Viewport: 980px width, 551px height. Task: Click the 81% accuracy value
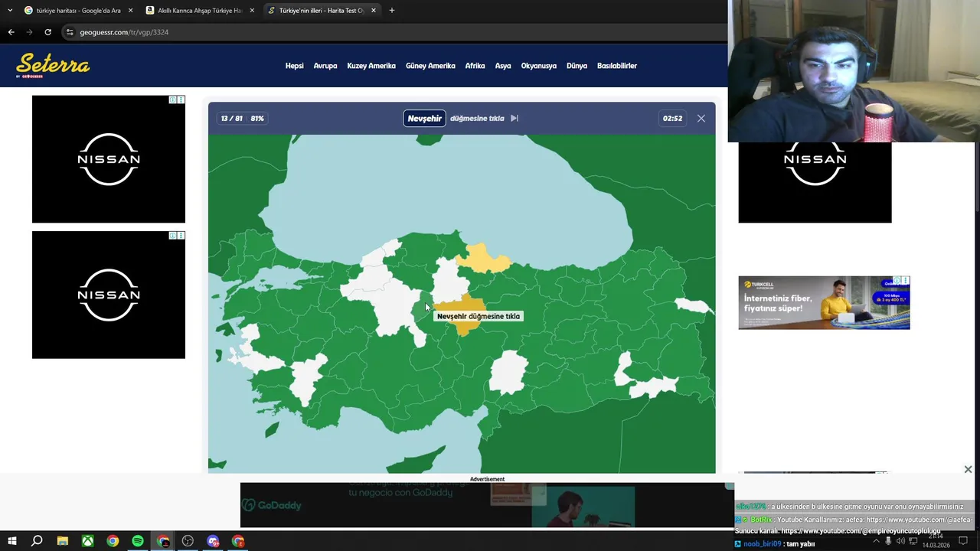point(257,118)
